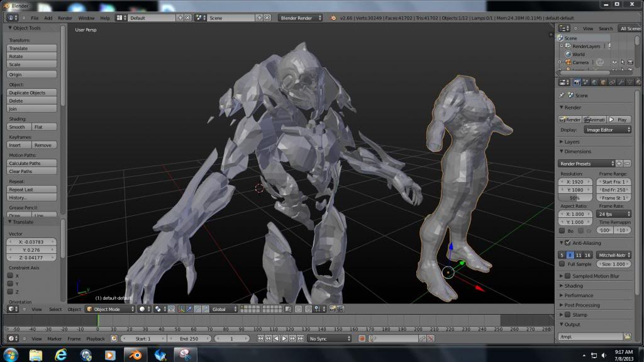Open Internet Explorer from the taskbar

pyautogui.click(x=61, y=354)
